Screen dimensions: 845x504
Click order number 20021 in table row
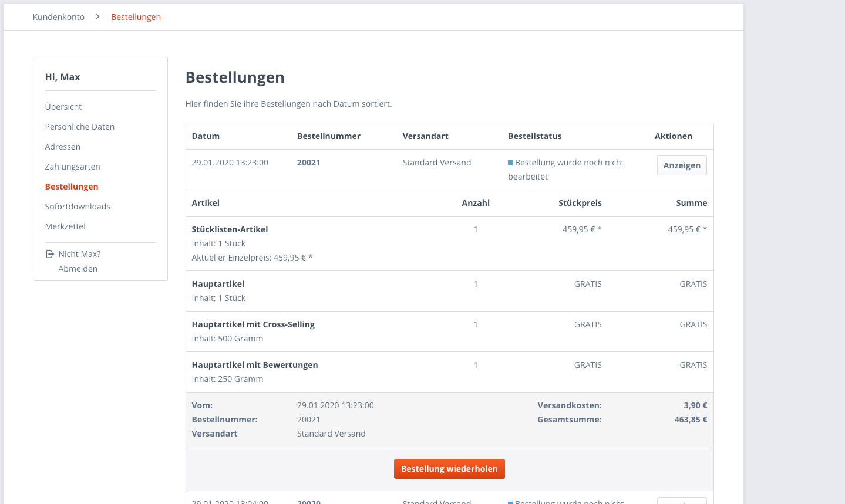309,163
